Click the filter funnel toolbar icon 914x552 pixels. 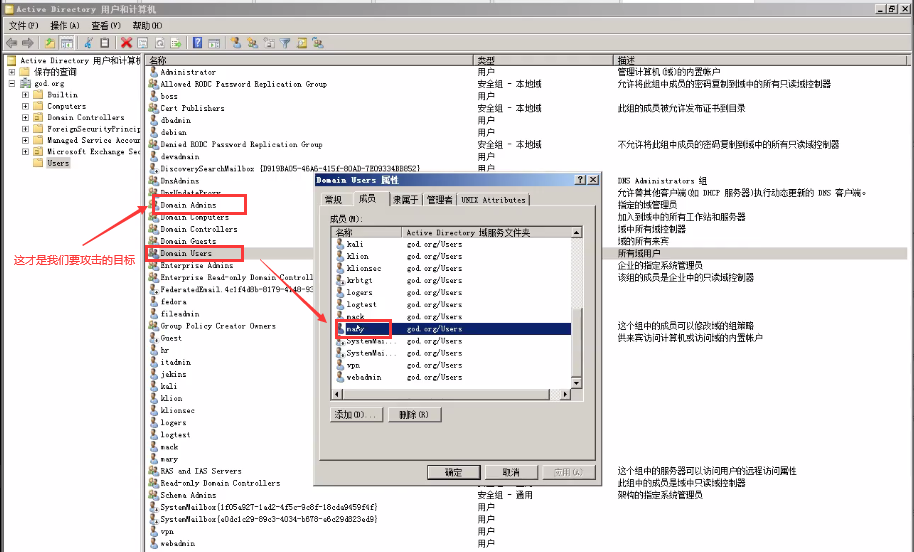[285, 43]
